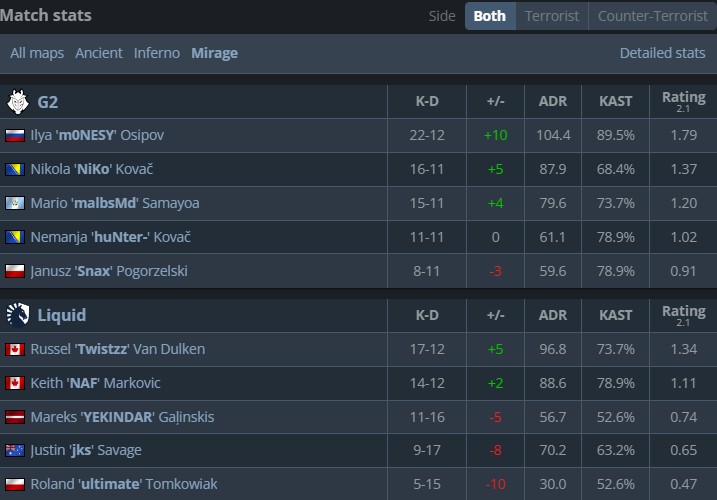
Task: Click the Russian flag beside m0NESY
Action: 15,135
